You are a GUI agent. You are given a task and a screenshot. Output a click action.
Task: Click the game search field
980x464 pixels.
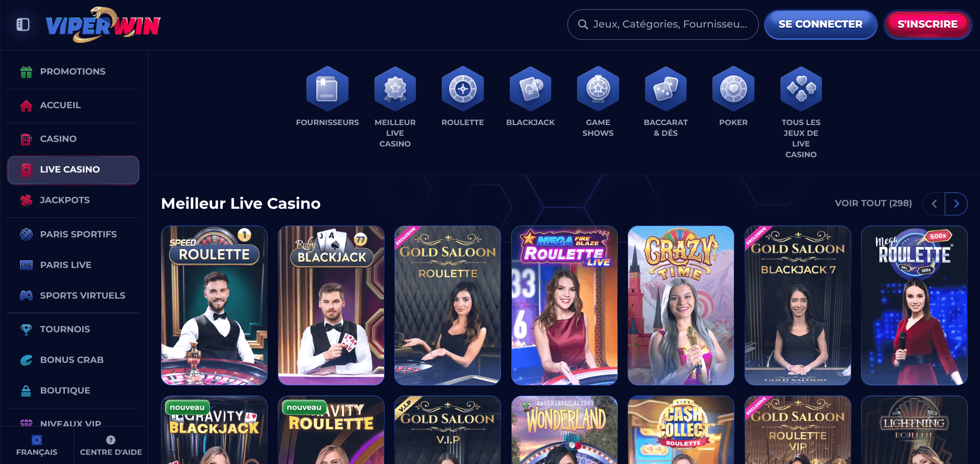point(663,25)
